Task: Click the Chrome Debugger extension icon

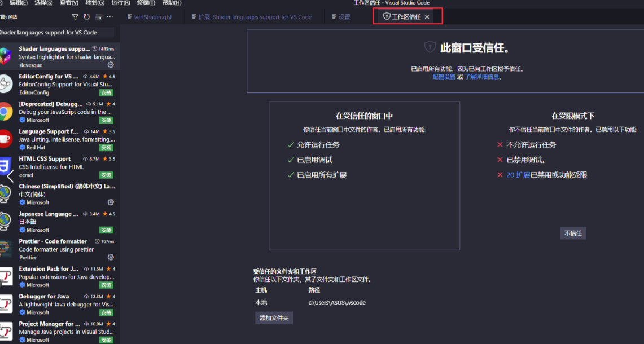Action: click(x=5, y=111)
